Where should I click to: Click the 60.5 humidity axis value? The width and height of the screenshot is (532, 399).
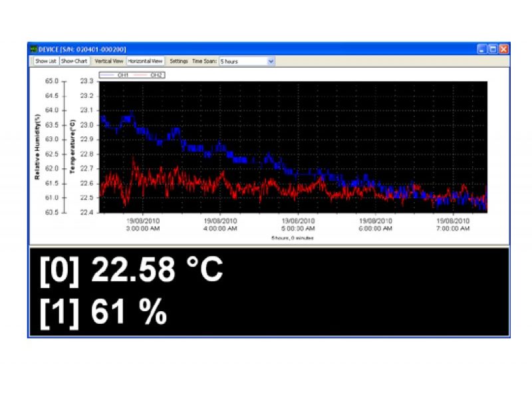pyautogui.click(x=52, y=212)
